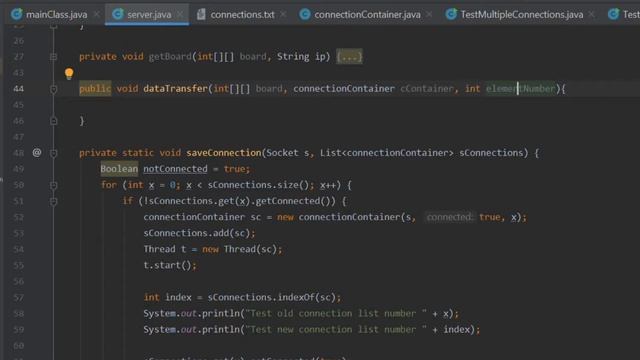Select the server.java tab

click(149, 15)
